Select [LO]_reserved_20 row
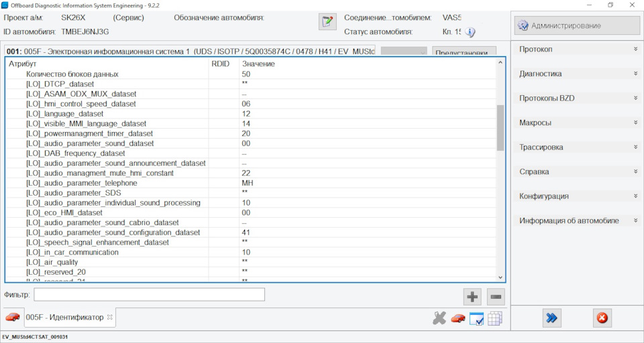Viewport: 644px width, 343px height. coord(251,272)
